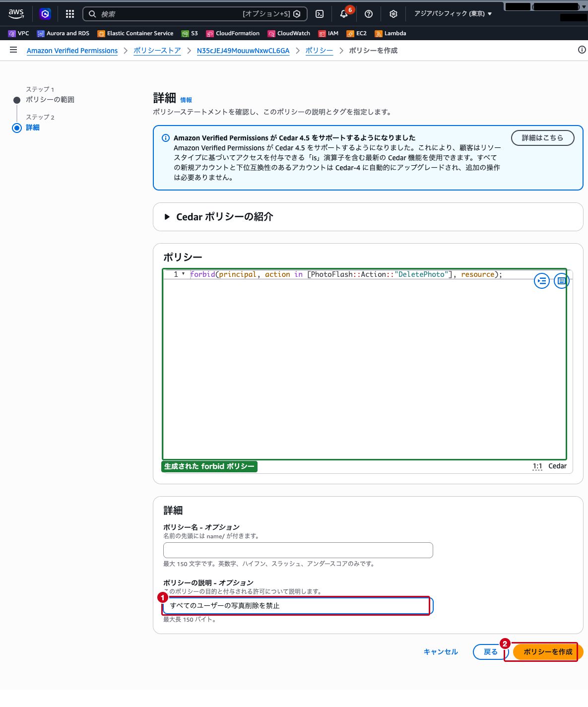Open the AWS console home logo
The image size is (588, 707).
click(16, 14)
